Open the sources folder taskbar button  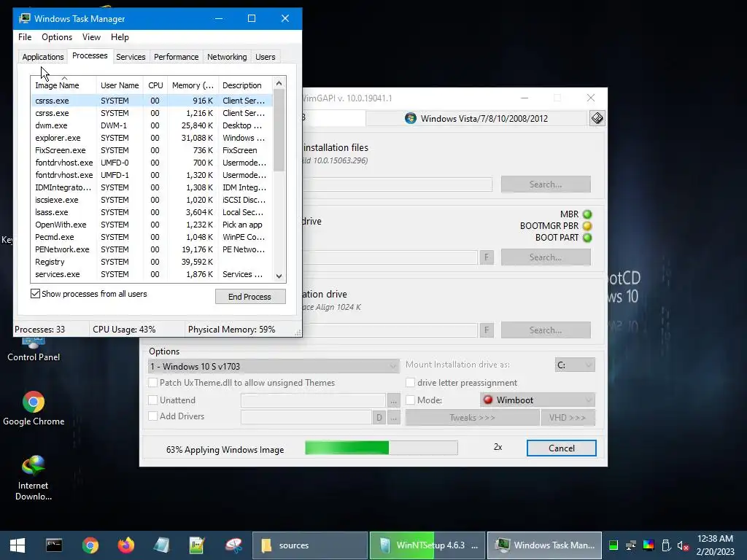(309, 545)
